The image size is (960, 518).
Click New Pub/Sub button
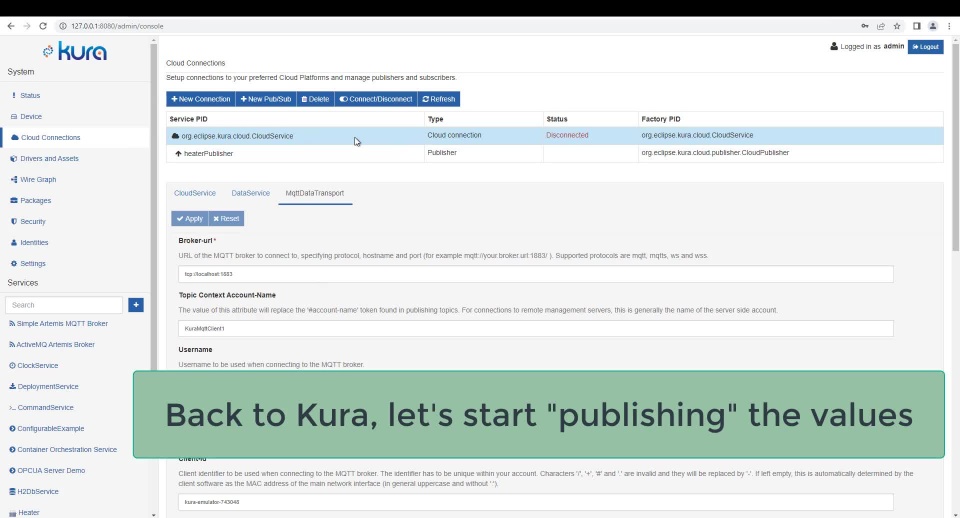click(x=266, y=99)
